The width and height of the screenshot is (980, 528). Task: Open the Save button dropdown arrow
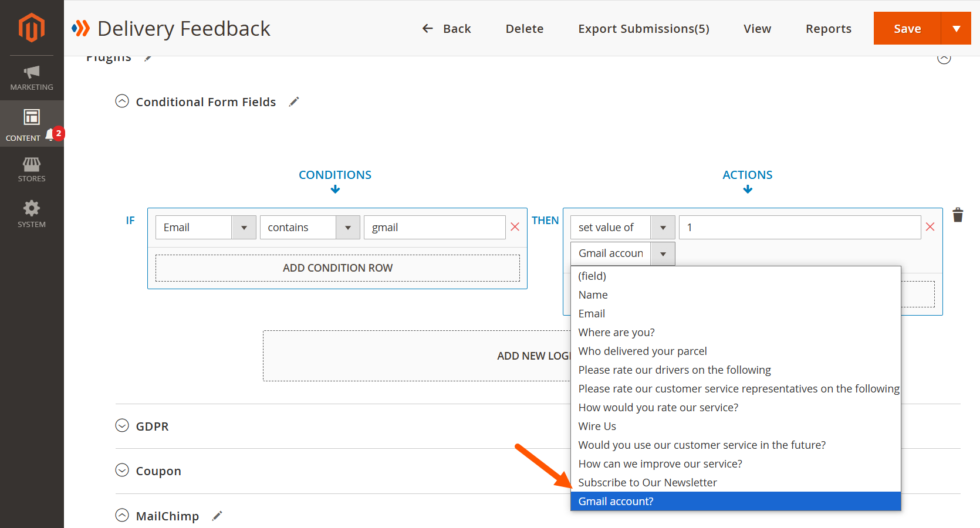(x=956, y=28)
